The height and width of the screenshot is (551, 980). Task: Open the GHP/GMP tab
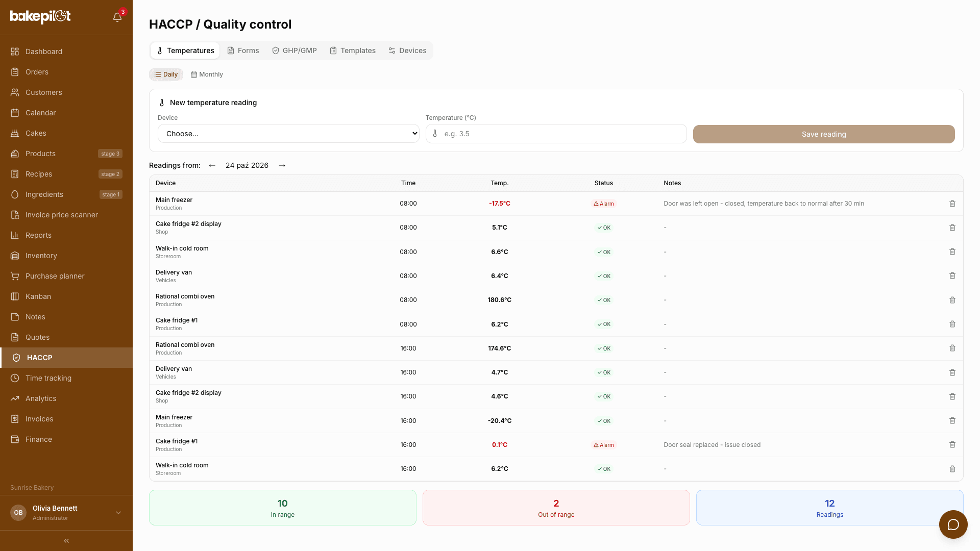point(295,51)
